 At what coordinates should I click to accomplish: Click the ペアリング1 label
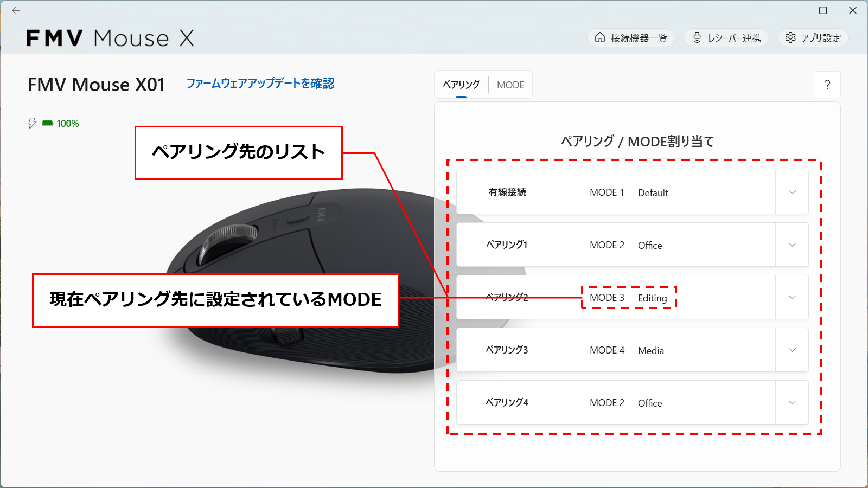[x=507, y=245]
